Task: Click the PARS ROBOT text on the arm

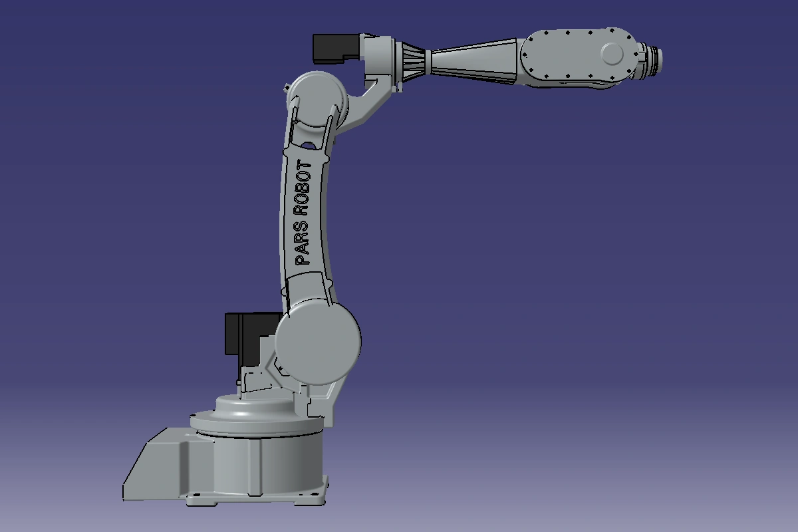Action: pos(303,213)
